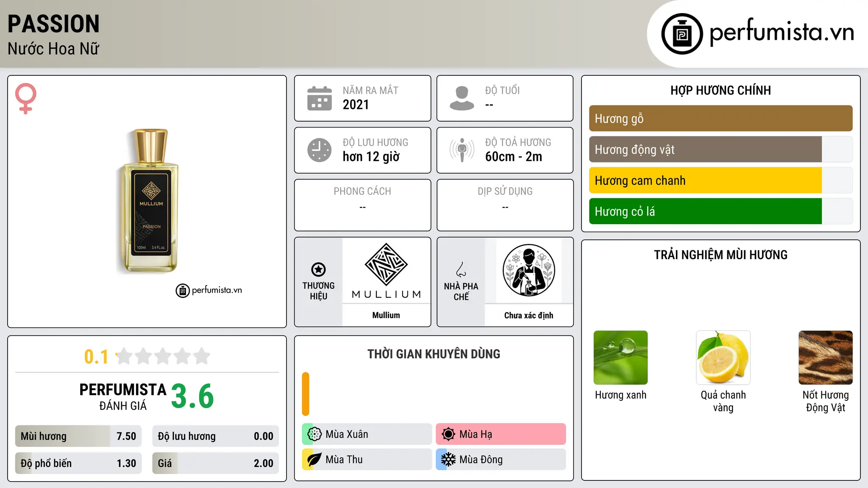Click the sillage value 60cm - 2m
The width and height of the screenshot is (868, 488).
[x=514, y=157]
